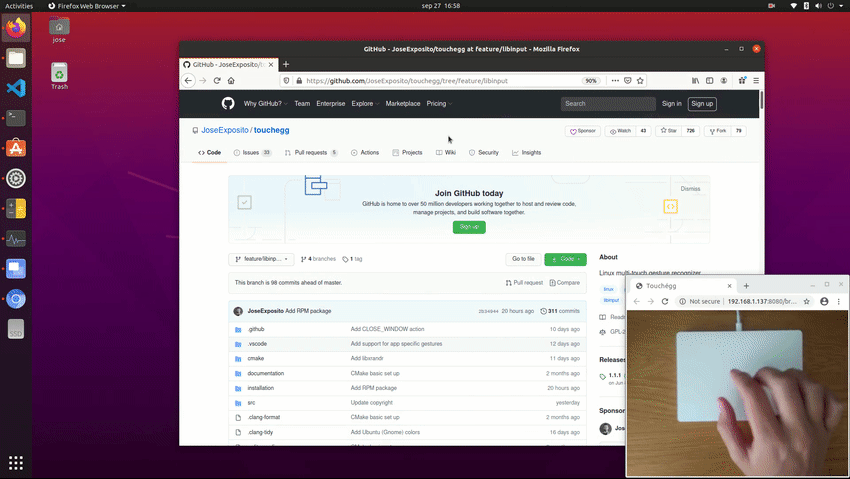Open system status menu in top bar
Screen dimensions: 850x479
pyautogui.click(x=818, y=6)
